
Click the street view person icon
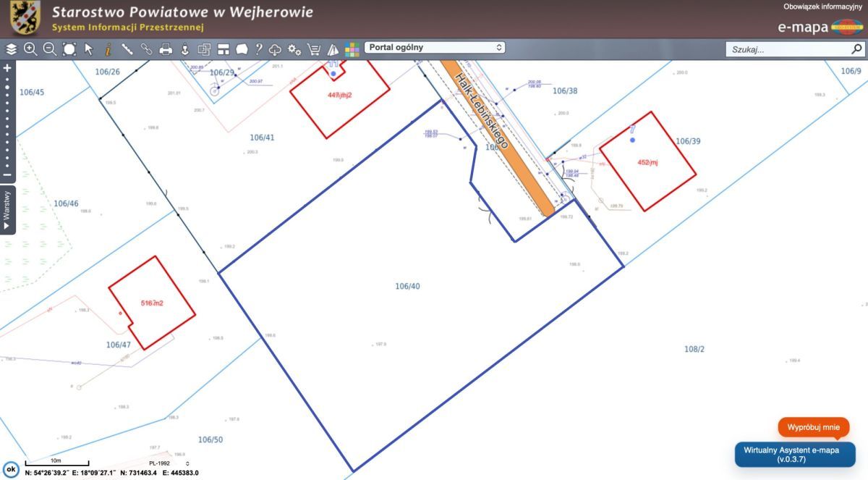tap(184, 49)
